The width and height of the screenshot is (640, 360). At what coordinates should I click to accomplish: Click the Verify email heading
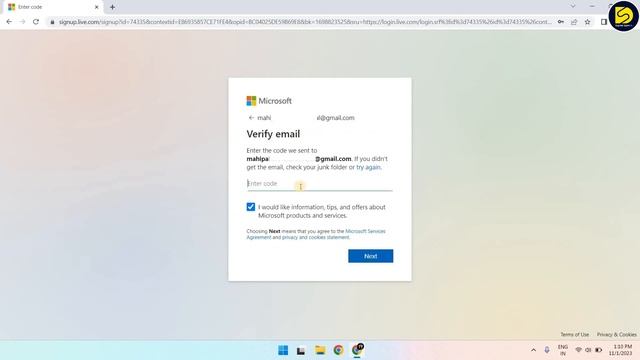pyautogui.click(x=273, y=134)
